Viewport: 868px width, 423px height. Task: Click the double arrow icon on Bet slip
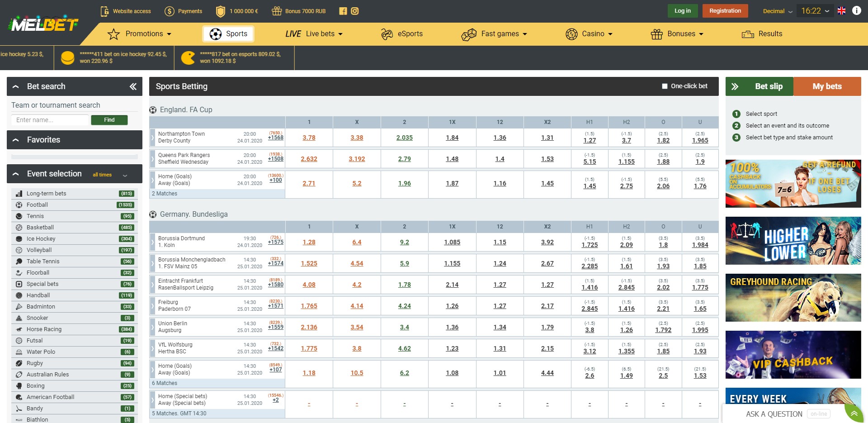pos(735,86)
